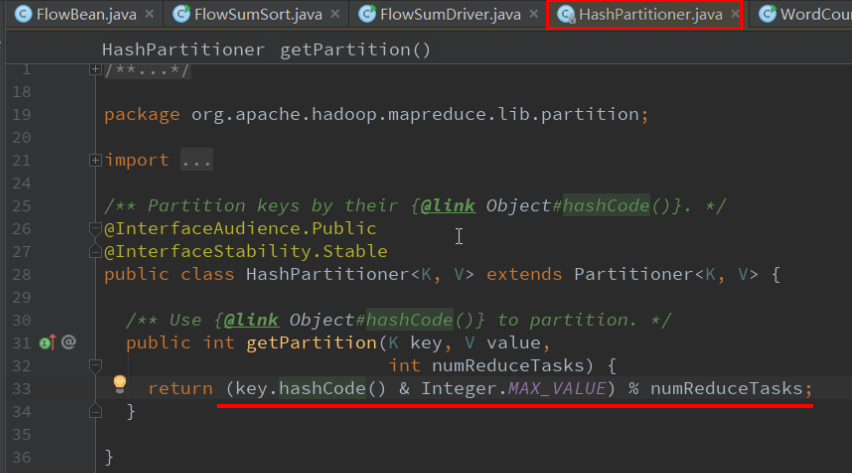Image resolution: width=852 pixels, height=473 pixels.
Task: Click the FlowSumDriver.java class file icon
Action: (367, 14)
